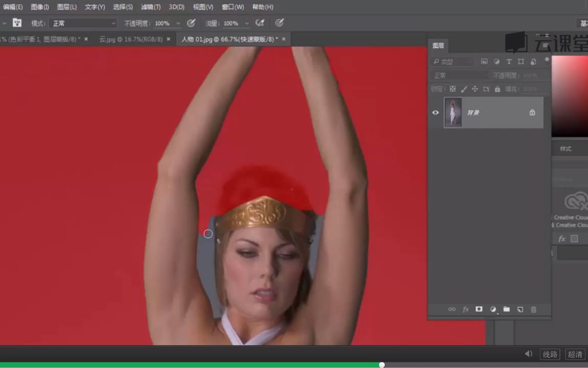Create a new layer icon
Image resolution: width=588 pixels, height=368 pixels.
click(x=520, y=309)
